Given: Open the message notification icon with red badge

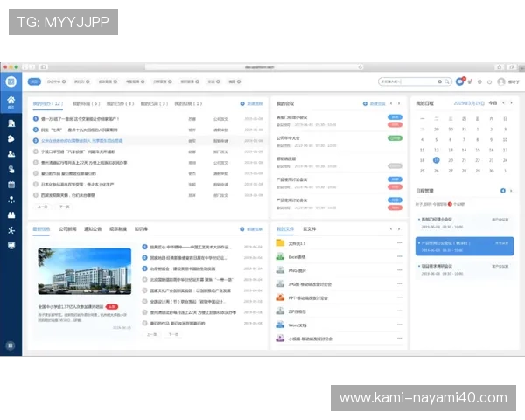Looking at the screenshot, I should point(459,81).
